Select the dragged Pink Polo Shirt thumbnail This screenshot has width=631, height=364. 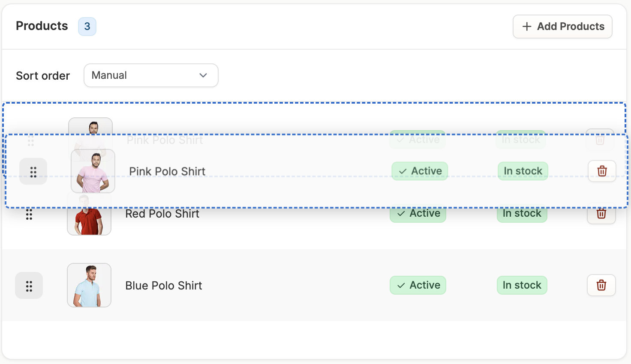click(93, 171)
